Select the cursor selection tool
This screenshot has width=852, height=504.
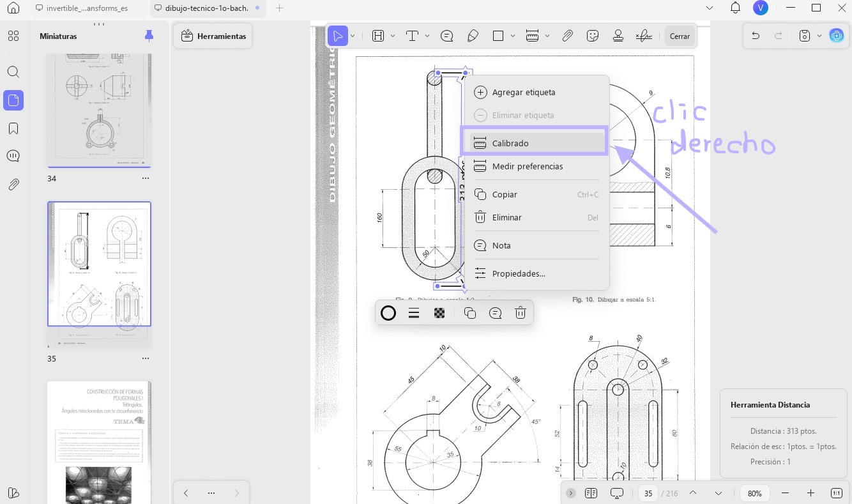coord(338,36)
